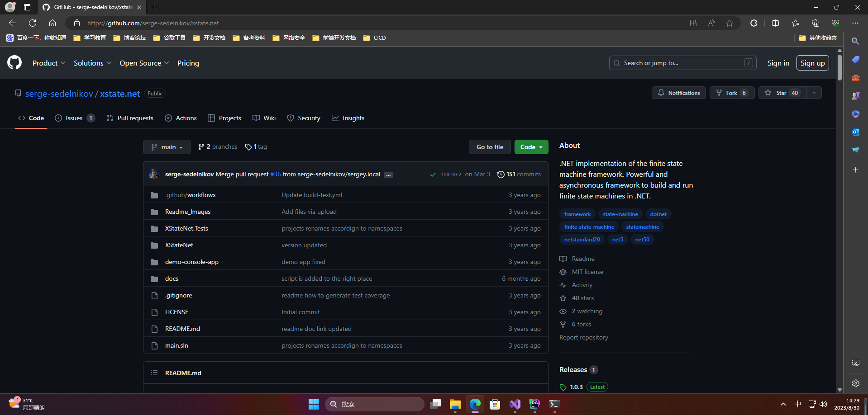Screen dimensions: 868x415
Task: Switch to the Actions tab
Action: pyautogui.click(x=181, y=118)
